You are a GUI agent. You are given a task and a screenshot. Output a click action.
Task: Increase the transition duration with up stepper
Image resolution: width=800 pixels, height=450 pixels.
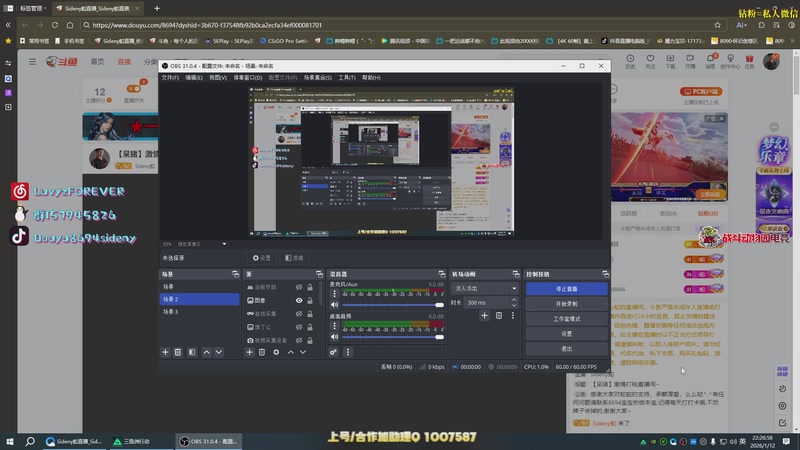[x=515, y=300]
